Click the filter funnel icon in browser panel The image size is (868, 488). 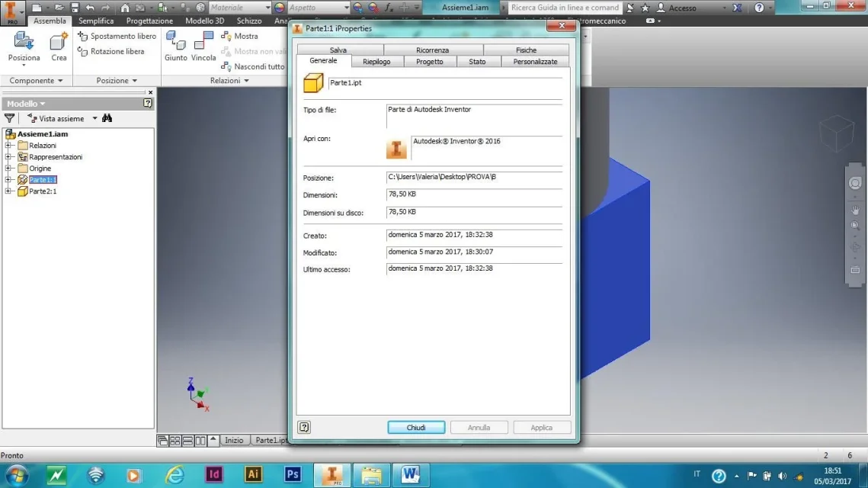coord(9,118)
